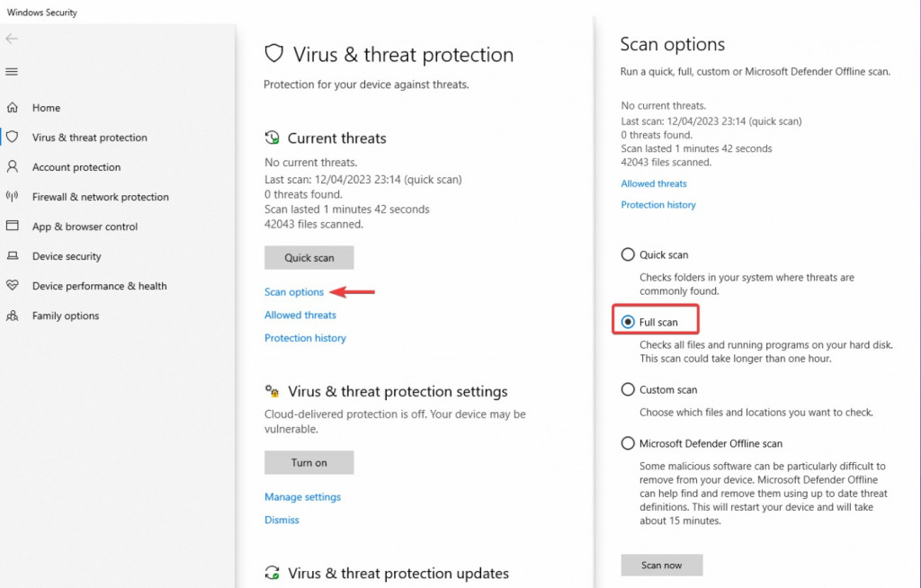The height and width of the screenshot is (588, 921).
Task: Select the Quick scan radio option
Action: tap(628, 254)
